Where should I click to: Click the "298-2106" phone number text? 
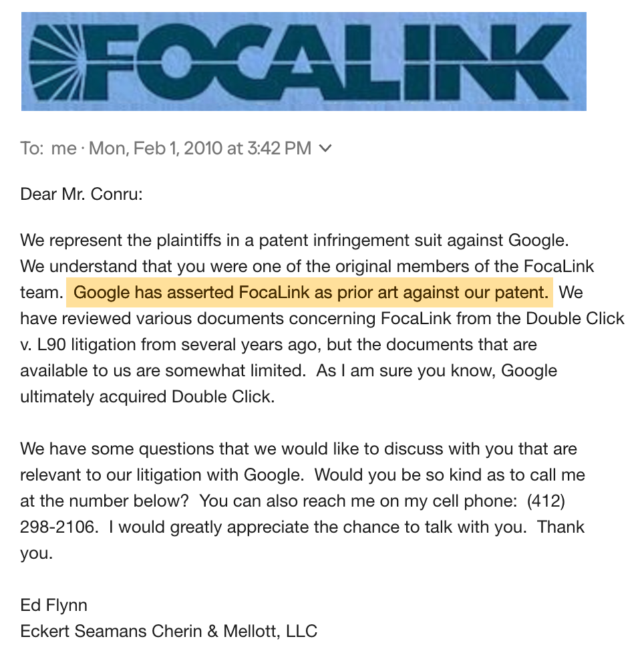pyautogui.click(x=60, y=527)
